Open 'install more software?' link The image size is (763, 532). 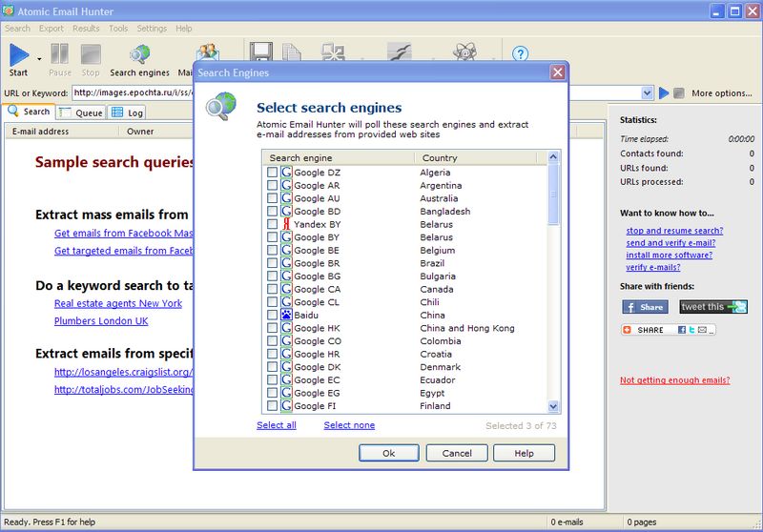click(670, 255)
